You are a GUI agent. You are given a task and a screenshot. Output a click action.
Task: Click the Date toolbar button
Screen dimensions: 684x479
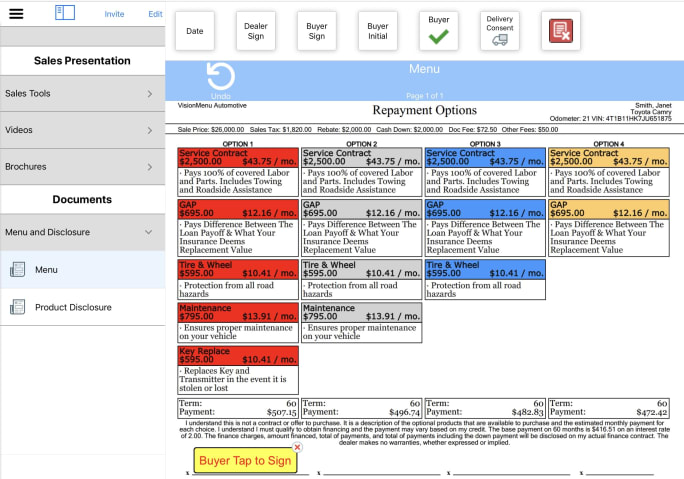[194, 31]
